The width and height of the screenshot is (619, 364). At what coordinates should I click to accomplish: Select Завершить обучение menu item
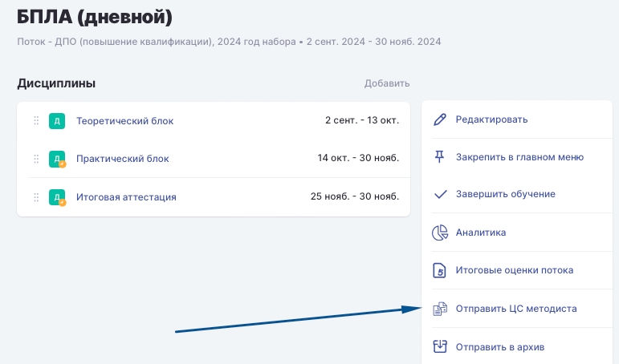505,194
